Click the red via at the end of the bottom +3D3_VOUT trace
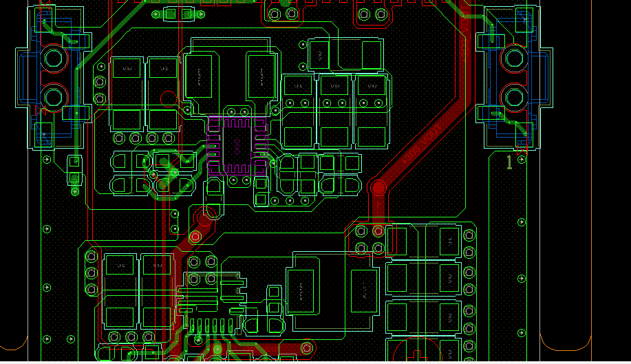631x364 pixels. click(x=307, y=347)
